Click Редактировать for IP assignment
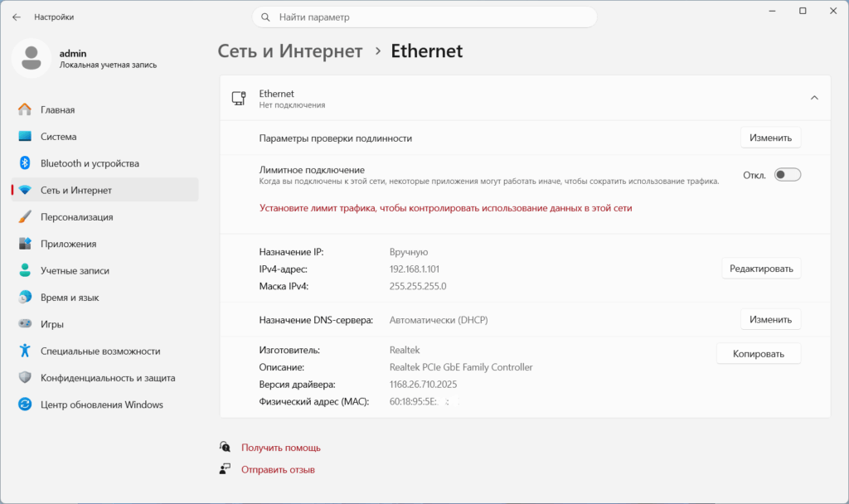Screen dimensions: 849x504 [x=761, y=269]
